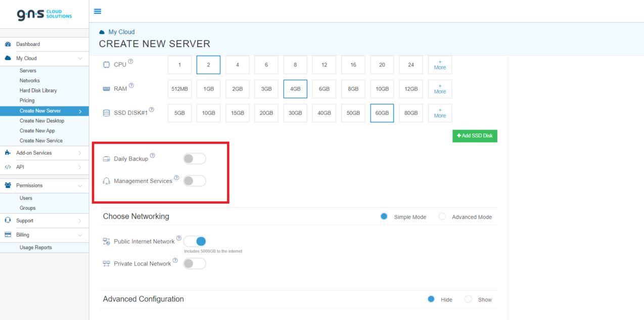Enable the Daily Backup toggle
The image size is (644, 320).
(195, 159)
